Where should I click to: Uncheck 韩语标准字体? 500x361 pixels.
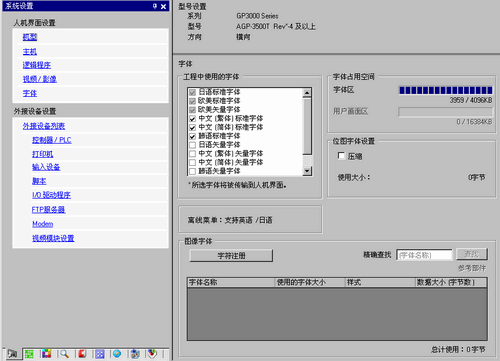[x=192, y=136]
